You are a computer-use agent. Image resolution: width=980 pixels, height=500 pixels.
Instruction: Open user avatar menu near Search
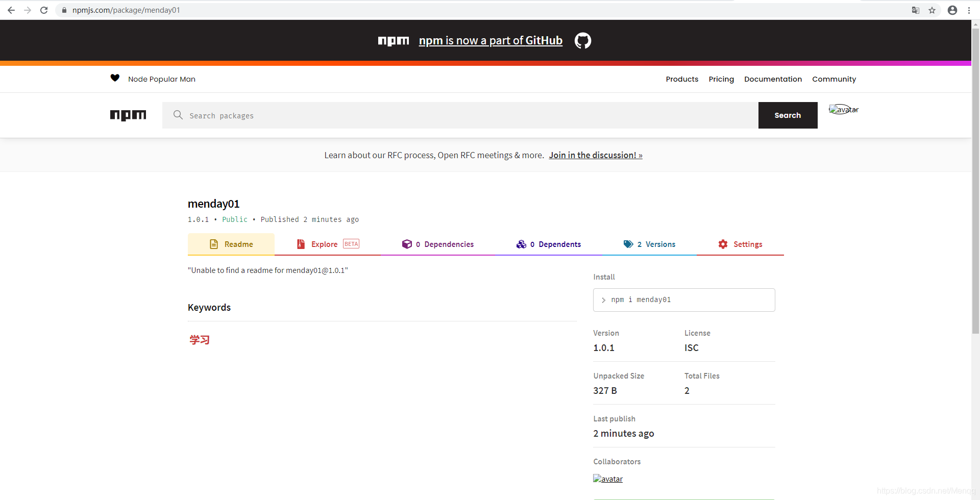point(844,109)
